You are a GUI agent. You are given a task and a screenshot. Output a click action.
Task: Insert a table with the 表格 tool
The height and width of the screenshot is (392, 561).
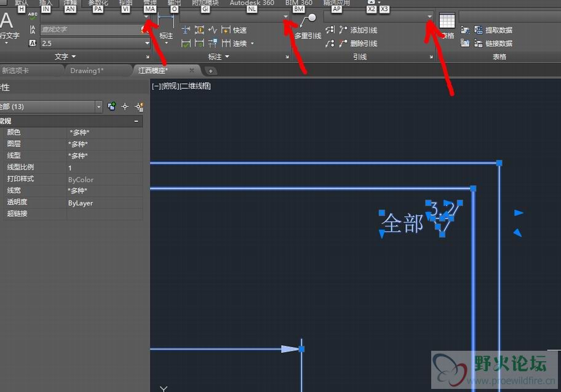point(447,26)
